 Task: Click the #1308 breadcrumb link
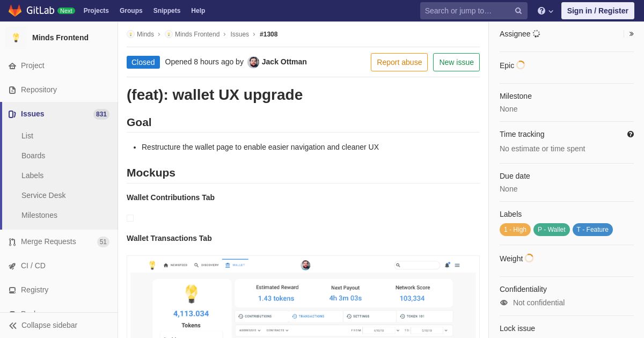pos(269,34)
